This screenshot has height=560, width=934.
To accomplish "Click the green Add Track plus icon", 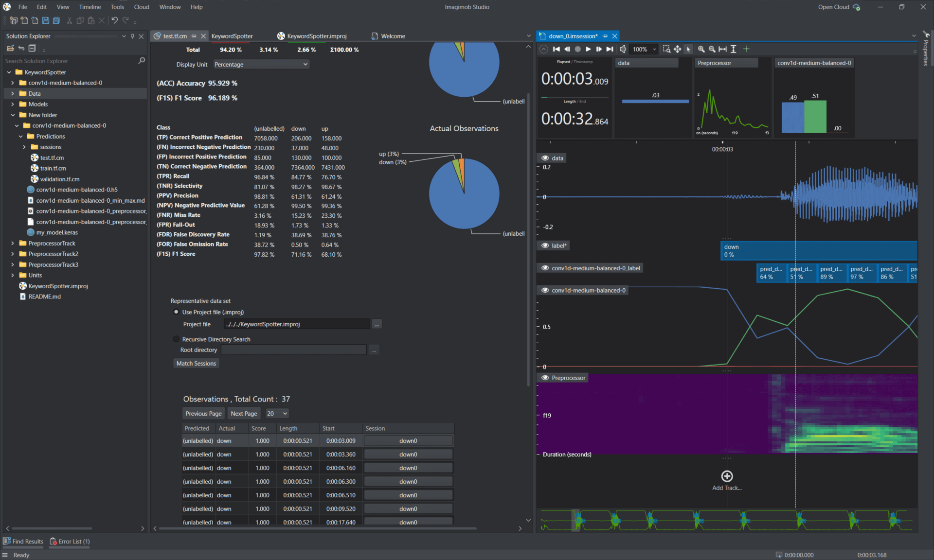I will coord(726,476).
